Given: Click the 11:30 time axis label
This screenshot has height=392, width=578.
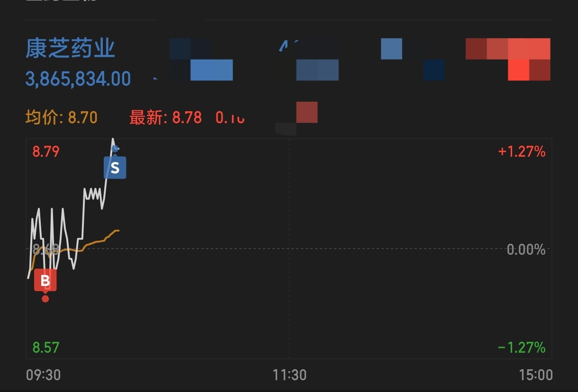Looking at the screenshot, I should (289, 375).
